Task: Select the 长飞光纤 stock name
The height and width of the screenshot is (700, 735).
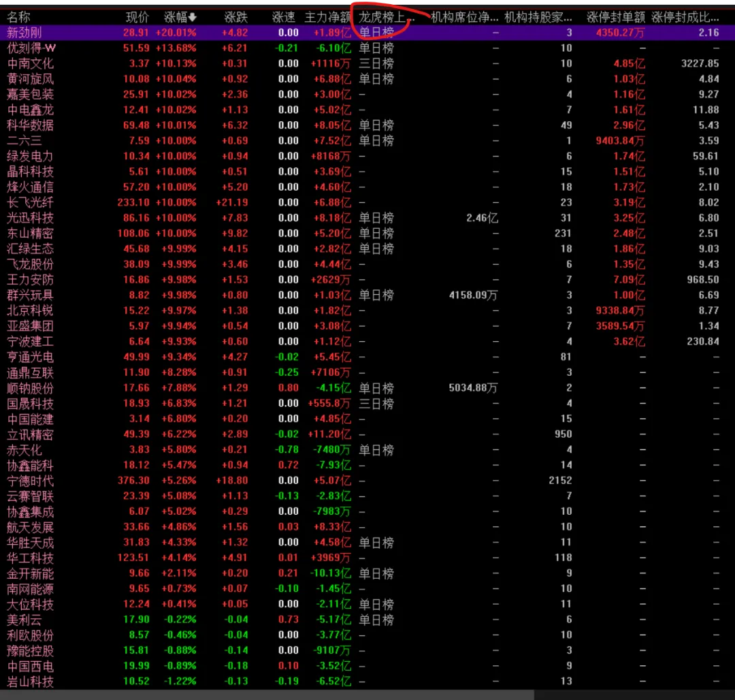Action: (31, 203)
